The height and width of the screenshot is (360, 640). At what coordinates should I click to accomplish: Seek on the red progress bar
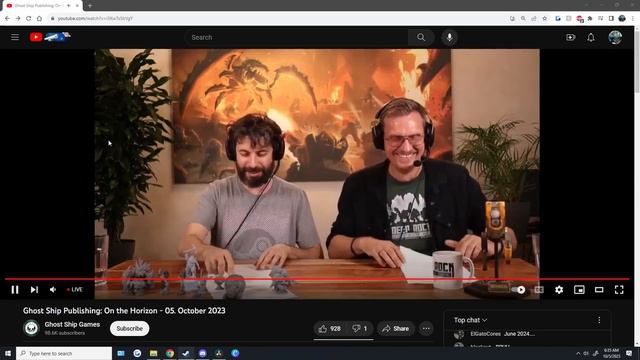317,279
